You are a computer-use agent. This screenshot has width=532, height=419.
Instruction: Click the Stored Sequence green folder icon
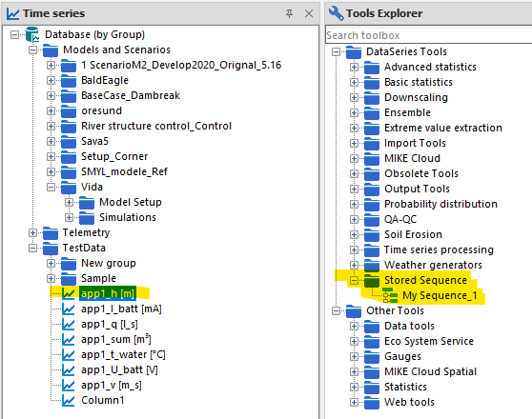click(372, 281)
